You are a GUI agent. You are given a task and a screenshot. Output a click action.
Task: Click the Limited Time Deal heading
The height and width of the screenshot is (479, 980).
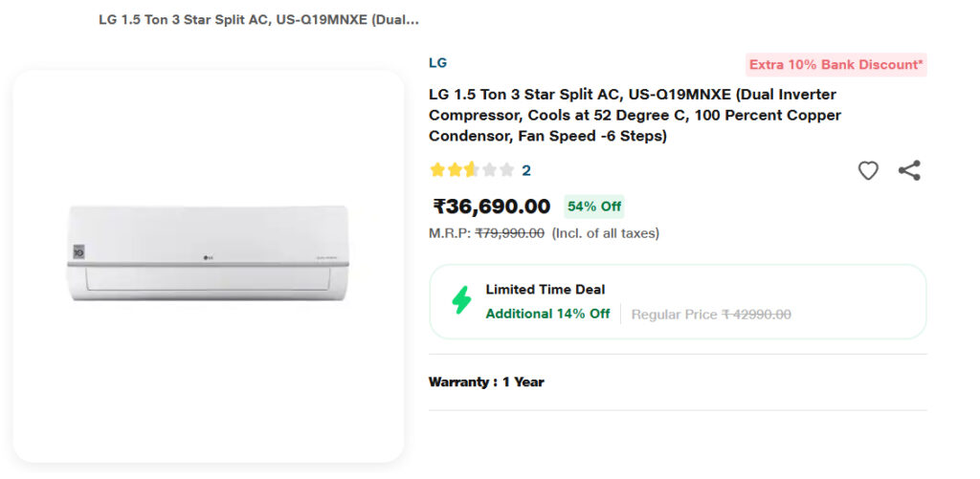[546, 289]
